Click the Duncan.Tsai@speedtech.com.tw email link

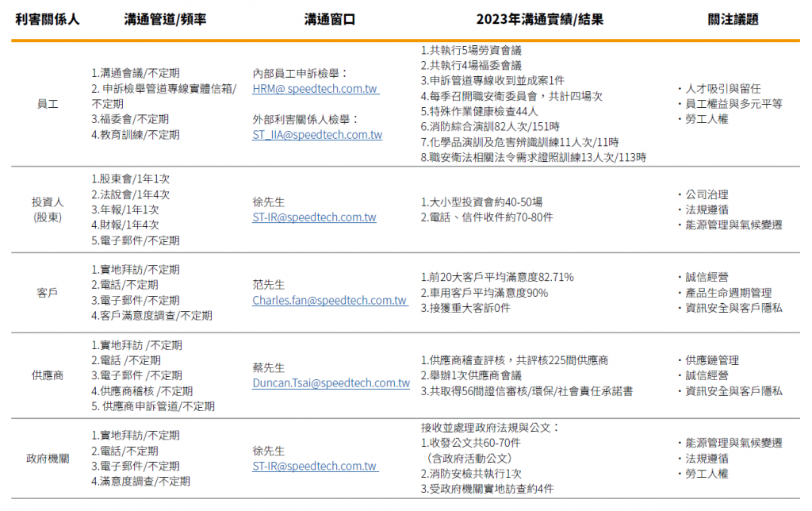click(331, 382)
